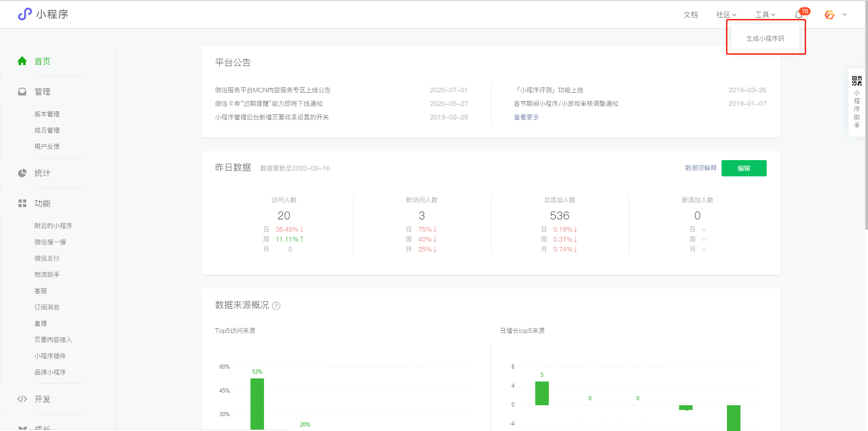This screenshot has height=431, width=868.
Task: Open 品牌小程序 in the sidebar
Action: [50, 372]
